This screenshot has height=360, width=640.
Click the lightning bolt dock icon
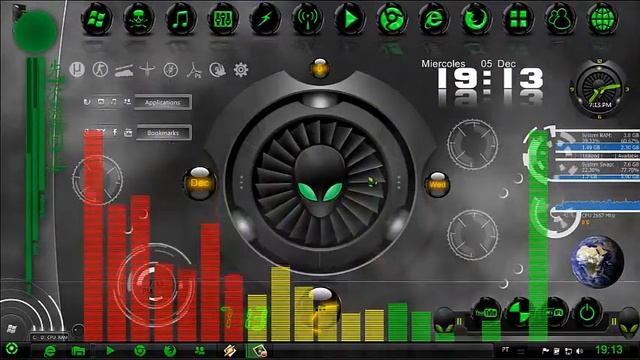click(x=265, y=19)
